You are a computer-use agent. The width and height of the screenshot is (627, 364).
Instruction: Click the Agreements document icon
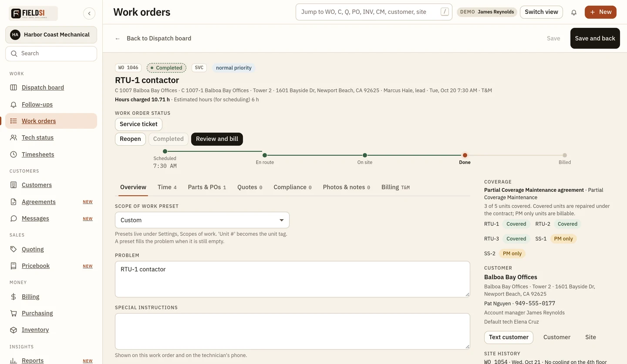point(13,202)
